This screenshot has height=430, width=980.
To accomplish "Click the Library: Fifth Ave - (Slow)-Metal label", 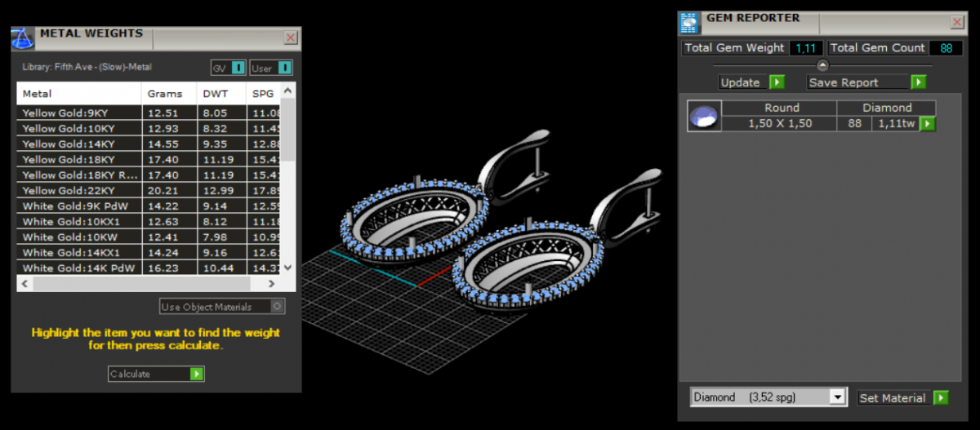I will tap(87, 67).
